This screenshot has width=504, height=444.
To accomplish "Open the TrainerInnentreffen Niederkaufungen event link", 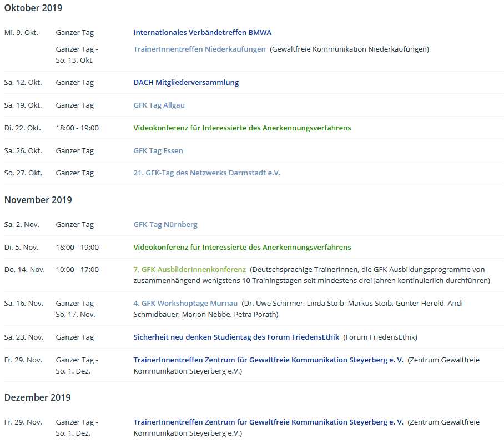I will tap(199, 49).
